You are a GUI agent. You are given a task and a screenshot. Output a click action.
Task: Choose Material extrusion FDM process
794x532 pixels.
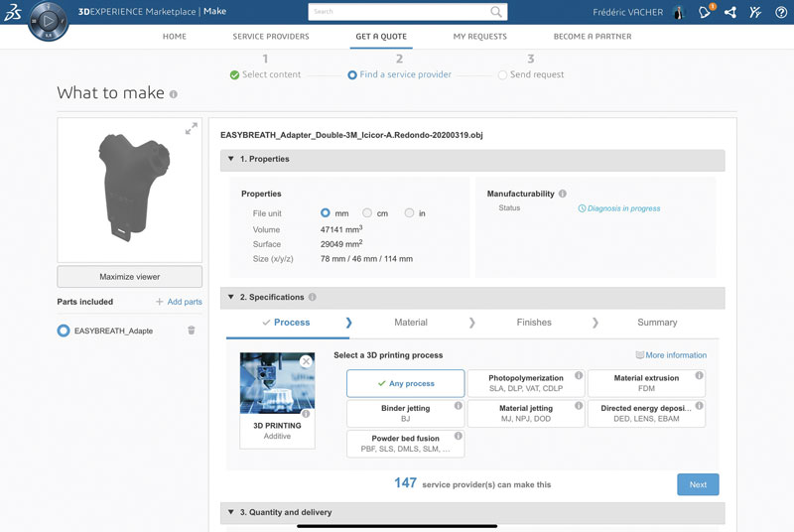646,383
